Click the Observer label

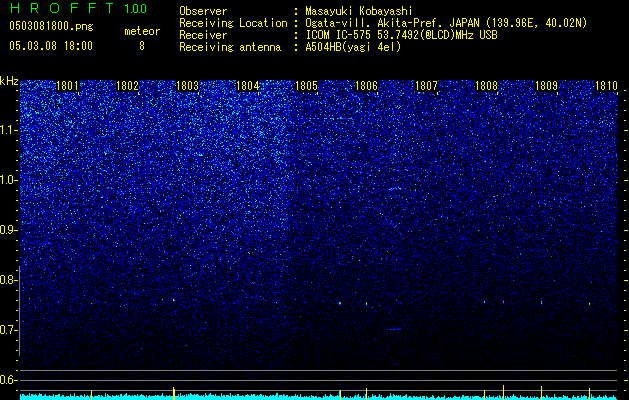pos(203,11)
